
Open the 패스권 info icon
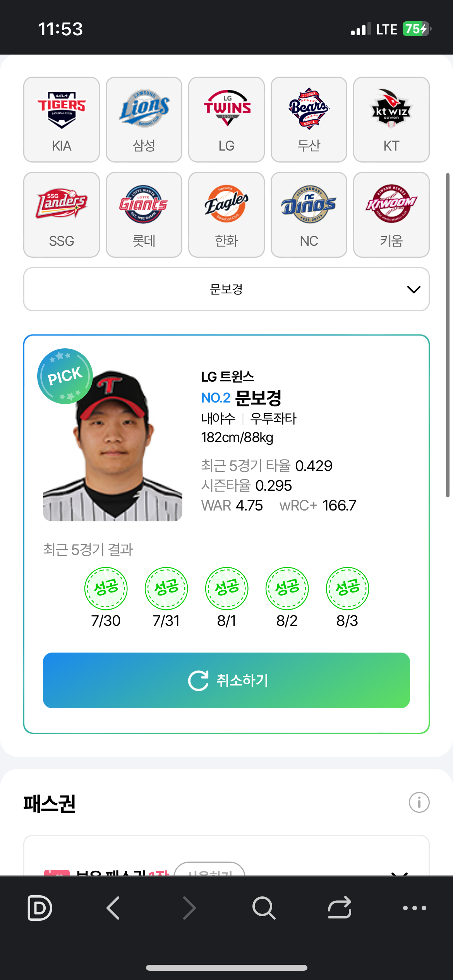[419, 802]
